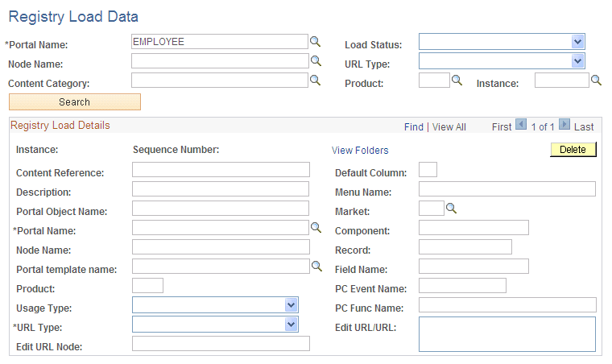
Task: Click the View All link
Action: (x=449, y=126)
